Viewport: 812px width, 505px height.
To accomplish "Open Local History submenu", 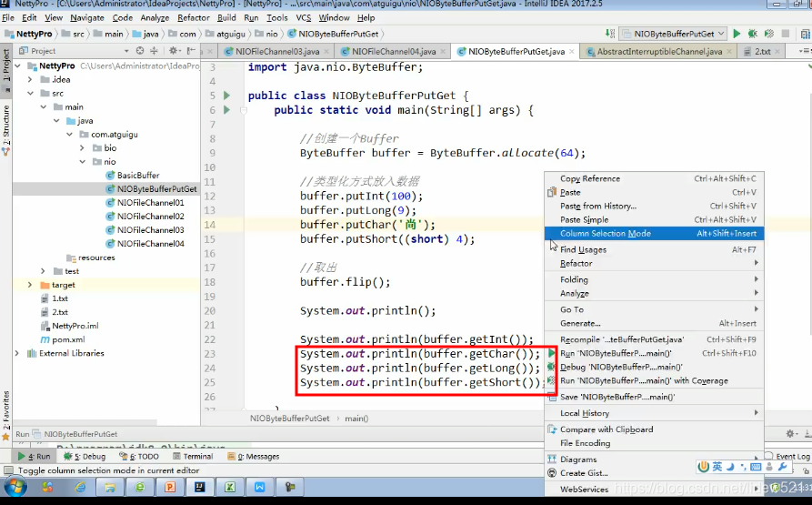I will [654, 413].
